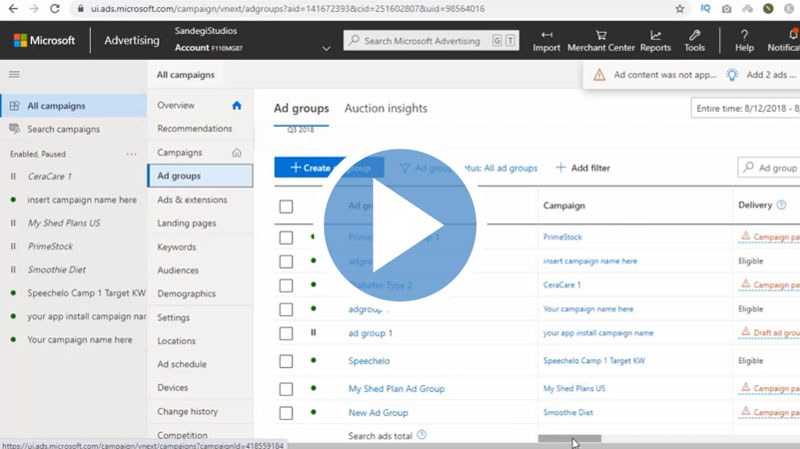Check the ad group 1 row checkbox

286,333
